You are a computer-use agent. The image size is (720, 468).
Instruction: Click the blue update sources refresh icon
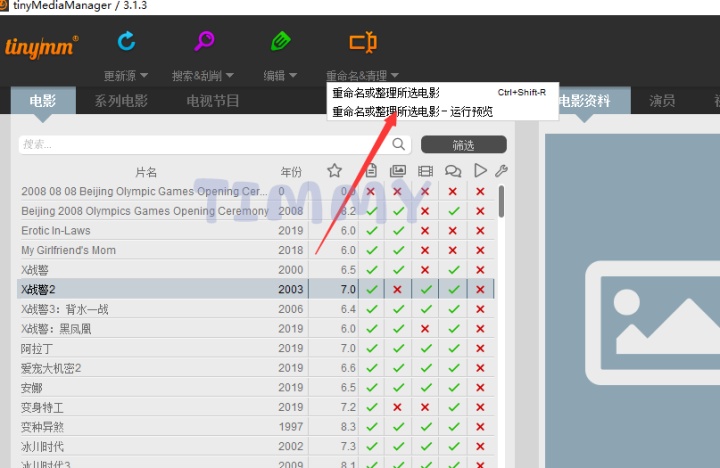(127, 41)
